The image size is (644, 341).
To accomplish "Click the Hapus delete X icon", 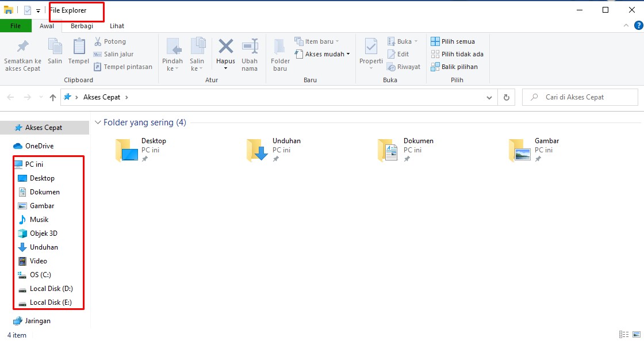I will click(x=225, y=47).
